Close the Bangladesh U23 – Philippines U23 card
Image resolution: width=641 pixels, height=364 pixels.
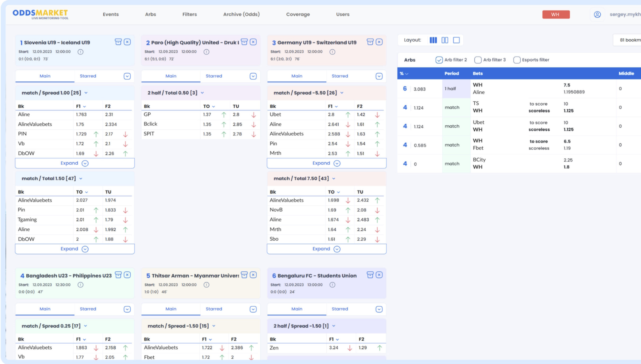click(127, 275)
